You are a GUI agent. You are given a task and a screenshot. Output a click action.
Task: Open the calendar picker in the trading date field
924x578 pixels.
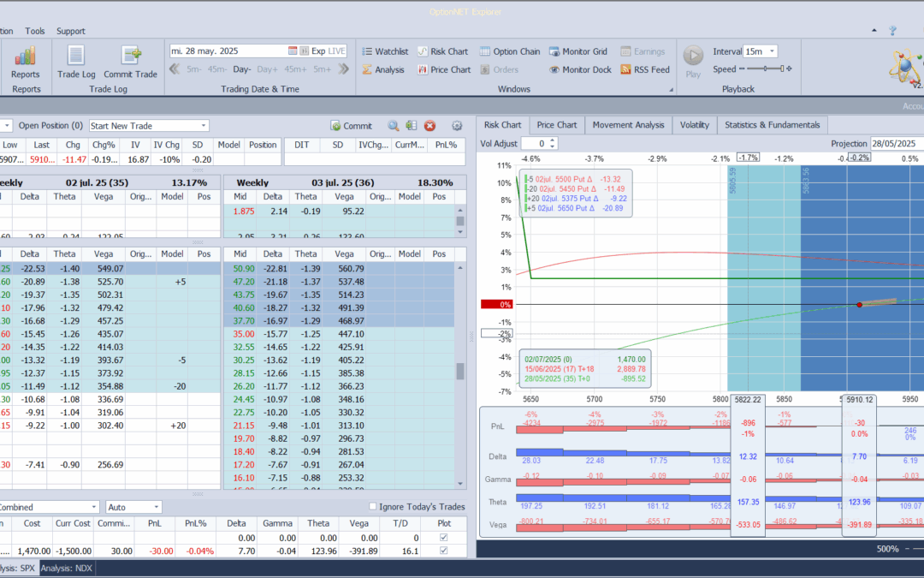[293, 51]
